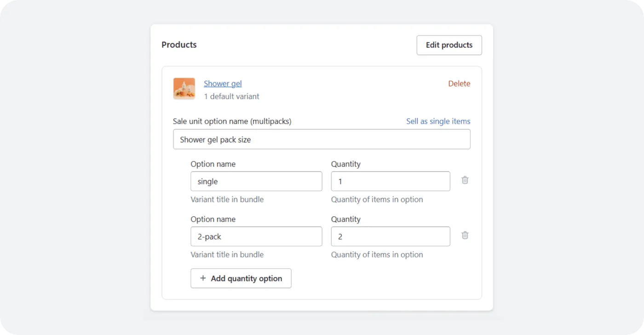Viewport: 644px width, 335px height.
Task: Click the Products section heading
Action: coord(179,45)
